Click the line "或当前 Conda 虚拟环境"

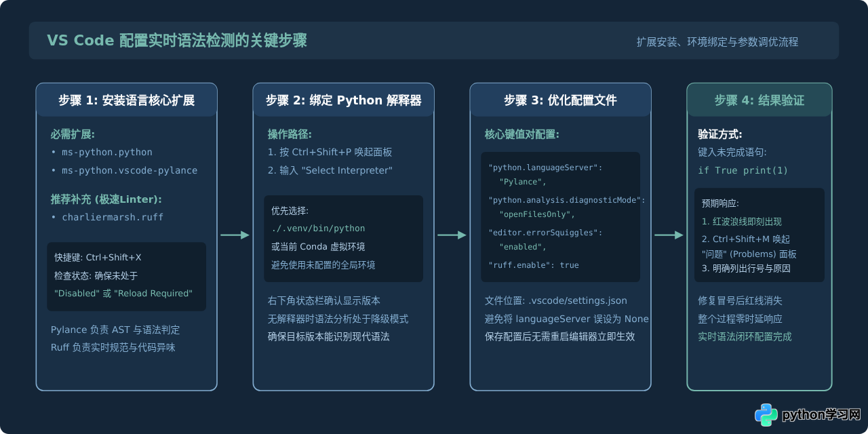(x=318, y=247)
